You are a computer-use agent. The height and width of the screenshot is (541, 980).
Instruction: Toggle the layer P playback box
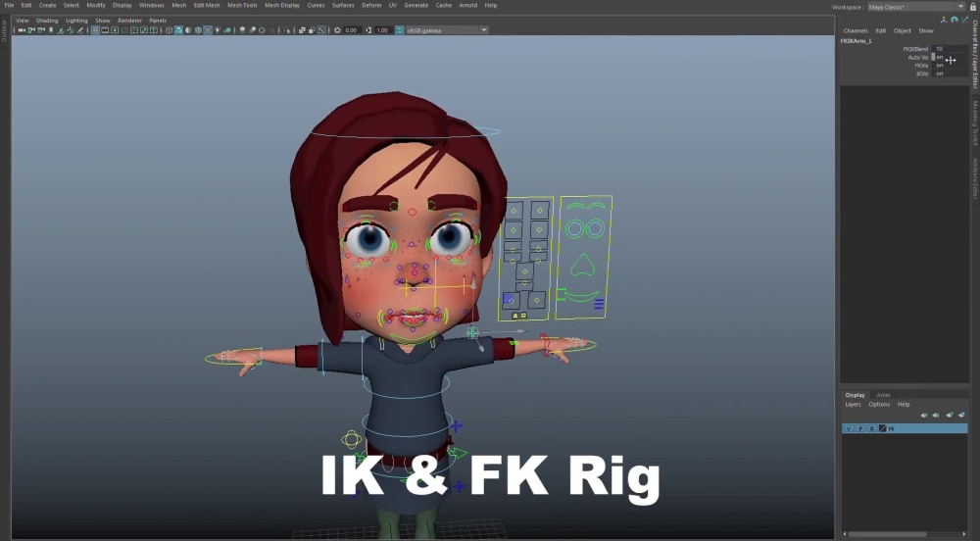(x=860, y=428)
